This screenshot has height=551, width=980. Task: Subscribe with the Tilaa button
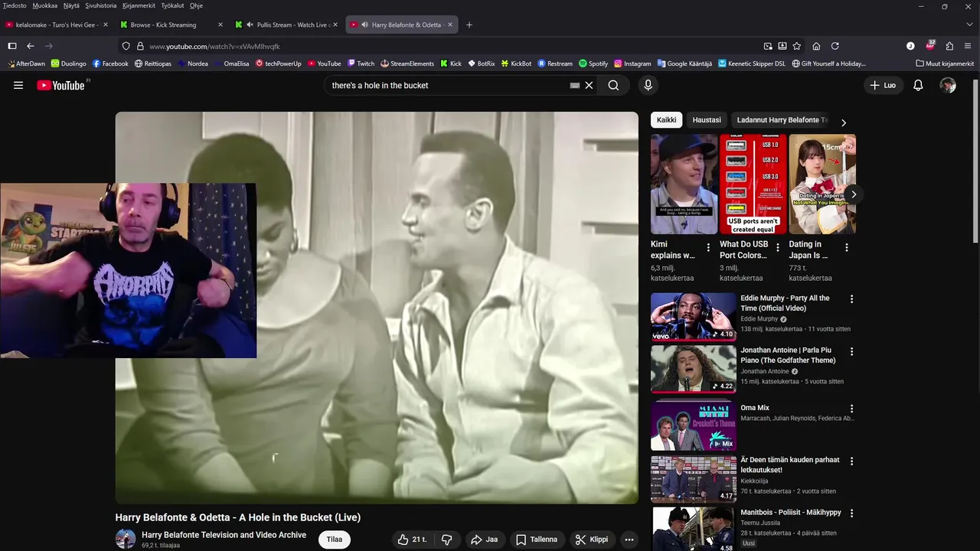[335, 540]
